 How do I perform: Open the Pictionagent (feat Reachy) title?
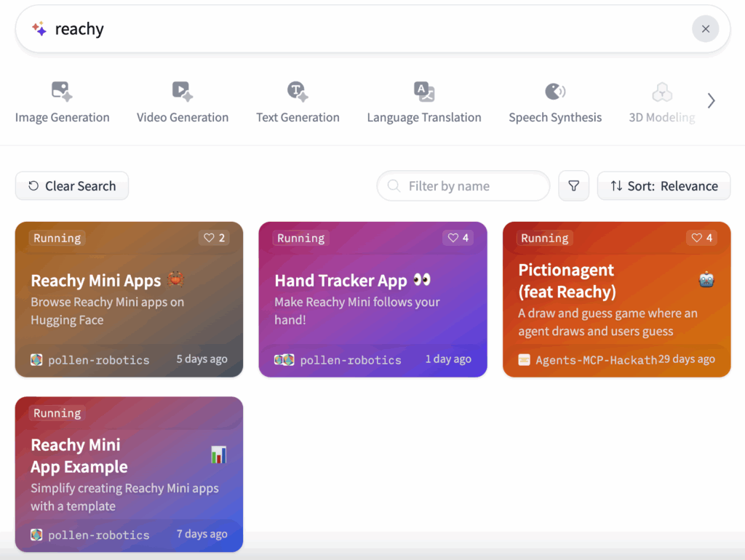point(567,281)
